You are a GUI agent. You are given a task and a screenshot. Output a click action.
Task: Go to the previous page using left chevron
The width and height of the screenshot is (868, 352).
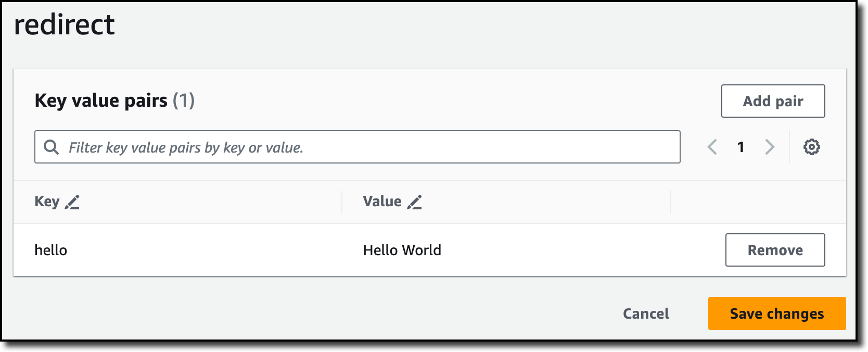pos(712,147)
